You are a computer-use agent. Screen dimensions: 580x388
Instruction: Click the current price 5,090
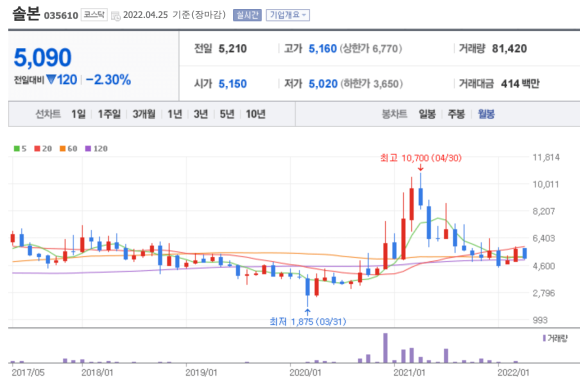(x=43, y=58)
